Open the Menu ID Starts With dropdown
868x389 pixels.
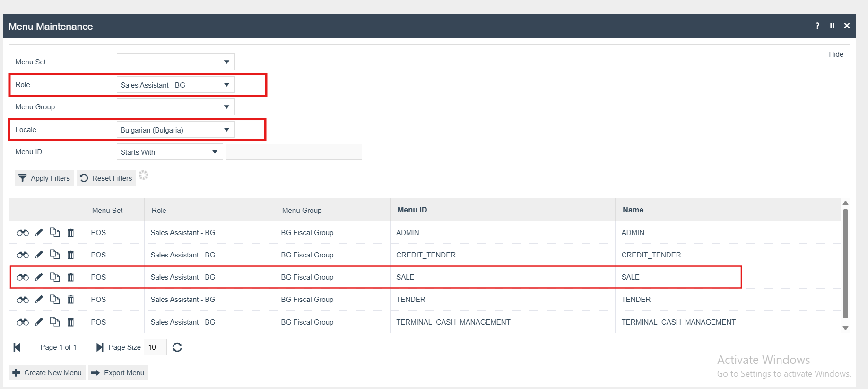tap(169, 152)
